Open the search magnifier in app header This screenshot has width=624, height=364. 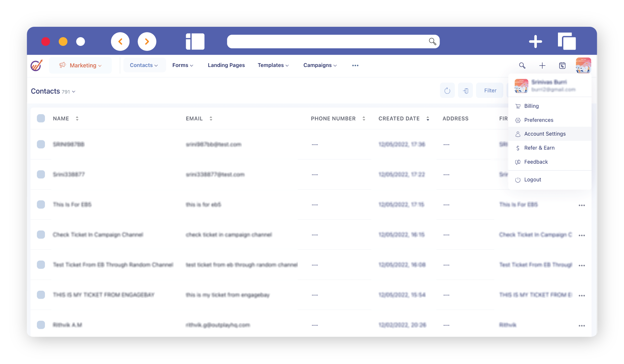pos(522,66)
